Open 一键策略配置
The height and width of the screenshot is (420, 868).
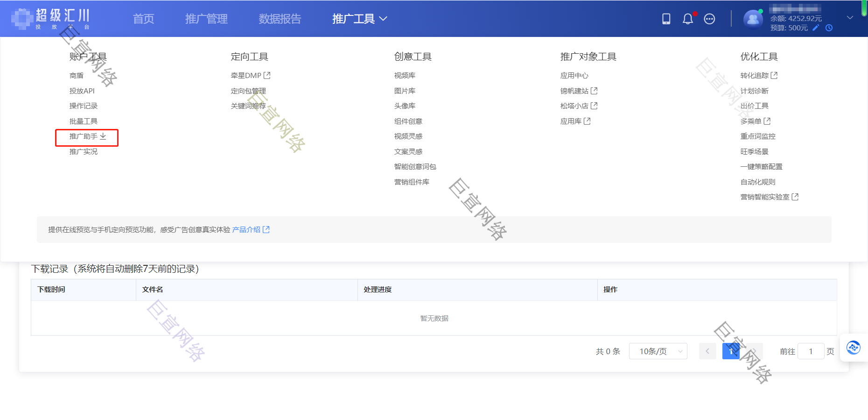pos(761,166)
